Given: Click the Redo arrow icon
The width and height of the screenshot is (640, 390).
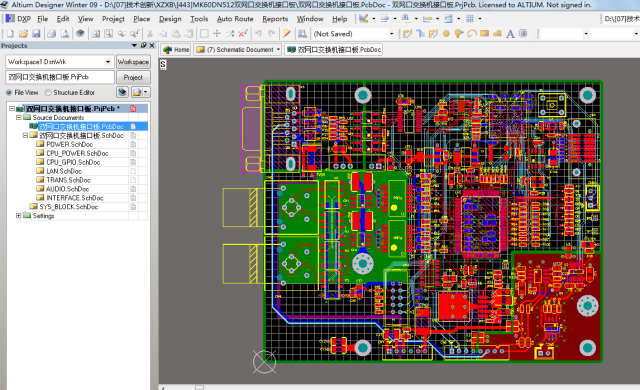Looking at the screenshot, I should coord(271,34).
